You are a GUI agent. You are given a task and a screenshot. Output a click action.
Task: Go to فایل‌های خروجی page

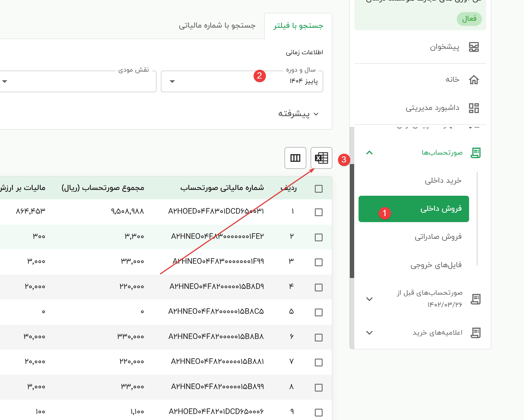436,265
